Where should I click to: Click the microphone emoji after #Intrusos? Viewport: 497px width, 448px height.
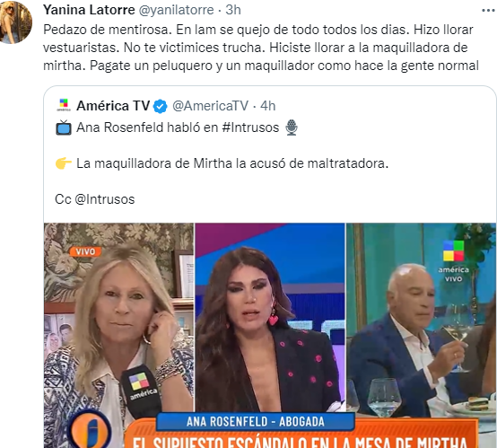(291, 127)
